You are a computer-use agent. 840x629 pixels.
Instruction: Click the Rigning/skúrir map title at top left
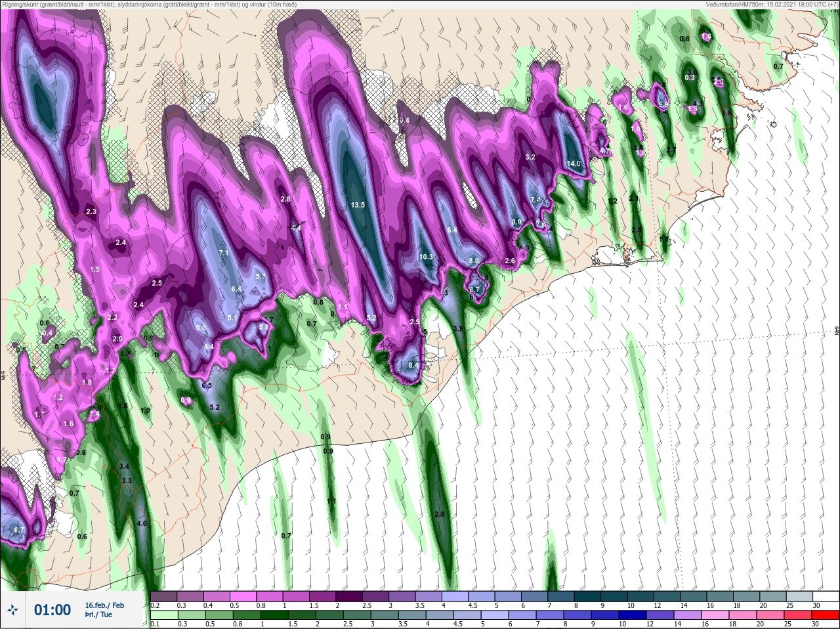tap(150, 4)
